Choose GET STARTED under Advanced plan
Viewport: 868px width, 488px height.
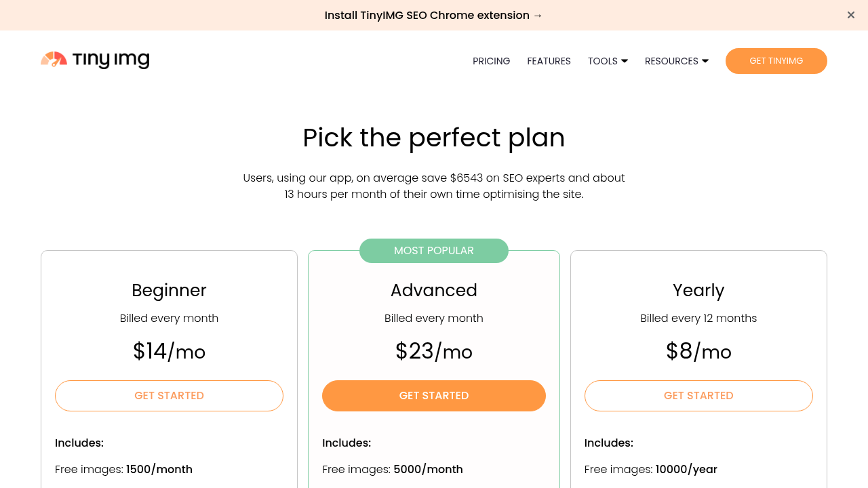pyautogui.click(x=434, y=396)
